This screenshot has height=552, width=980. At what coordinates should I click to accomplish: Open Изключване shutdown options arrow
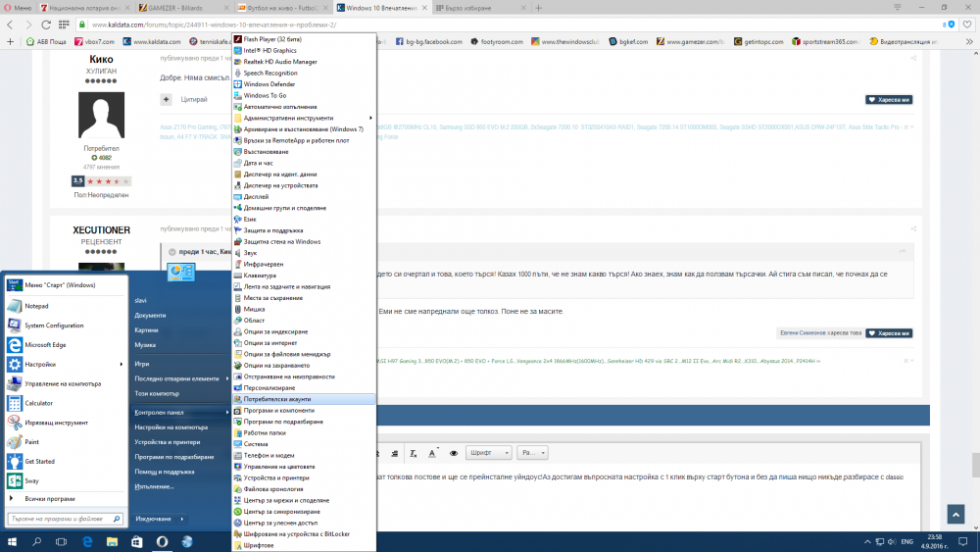pos(182,519)
